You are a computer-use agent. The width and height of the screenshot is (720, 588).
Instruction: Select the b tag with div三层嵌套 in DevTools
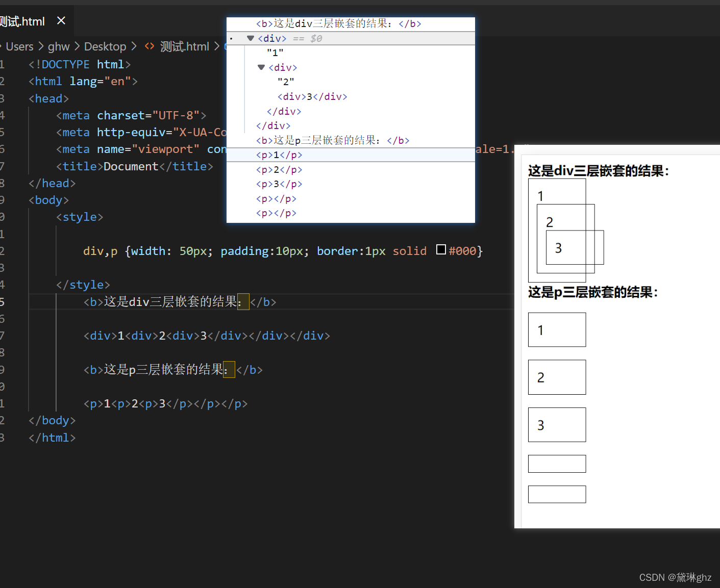(x=339, y=23)
